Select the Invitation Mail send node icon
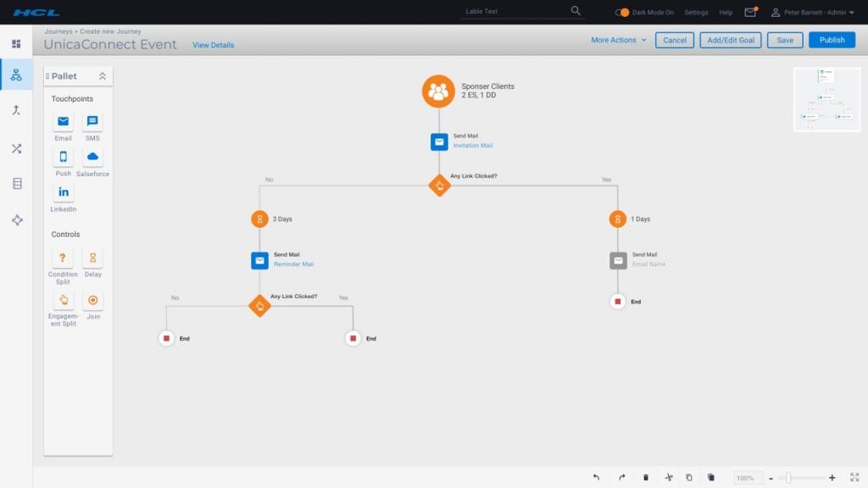868x488 pixels. click(x=439, y=142)
